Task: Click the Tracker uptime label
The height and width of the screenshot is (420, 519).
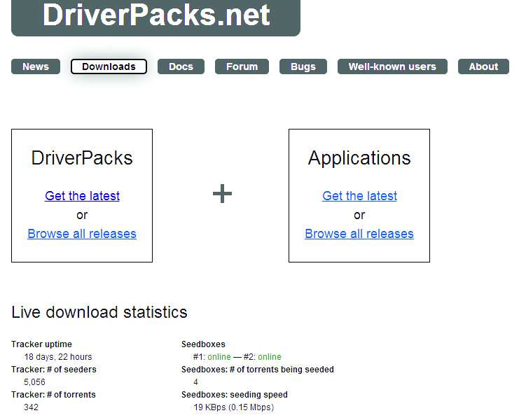Action: click(x=42, y=344)
